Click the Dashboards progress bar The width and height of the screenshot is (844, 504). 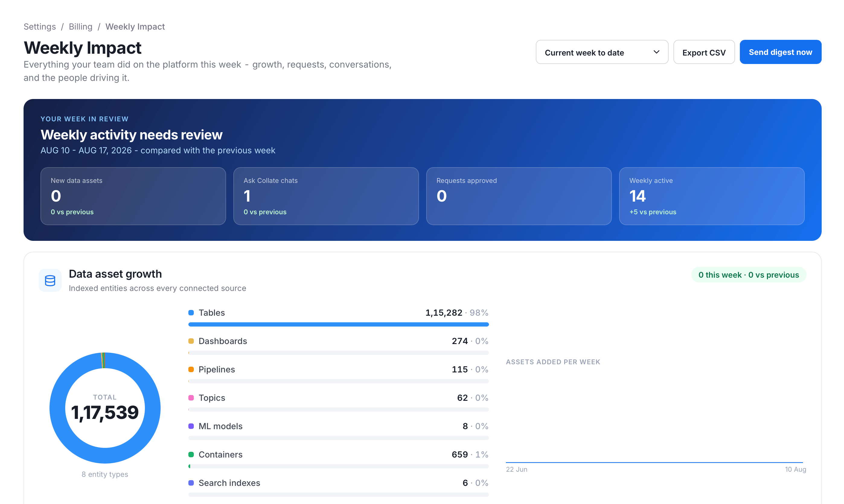pos(339,353)
